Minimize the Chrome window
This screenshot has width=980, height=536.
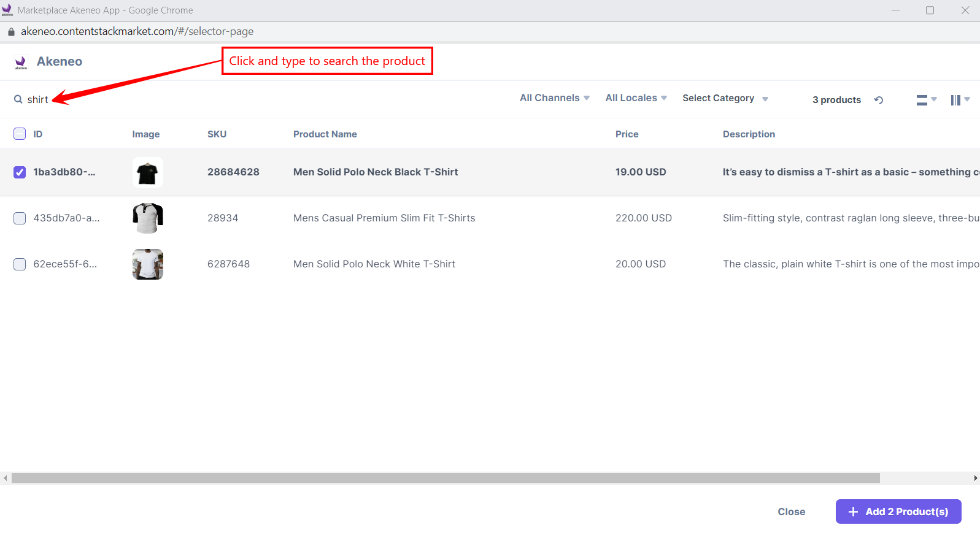pyautogui.click(x=896, y=10)
